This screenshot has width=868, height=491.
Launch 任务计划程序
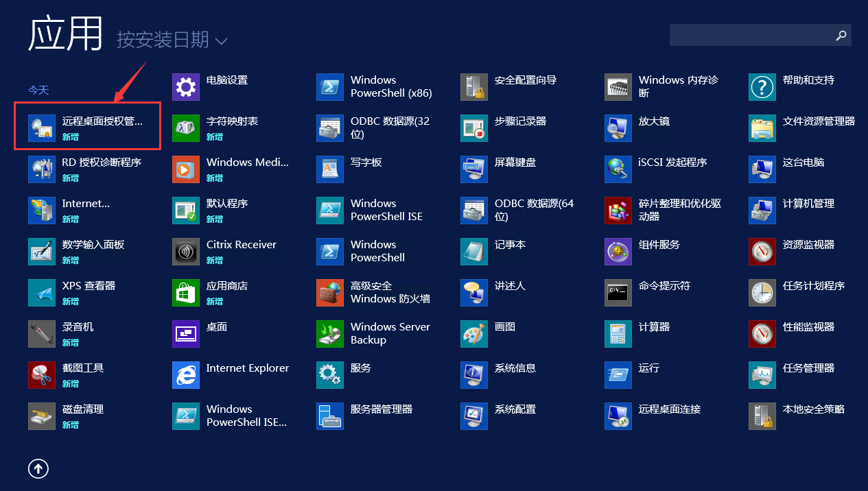[x=797, y=293]
